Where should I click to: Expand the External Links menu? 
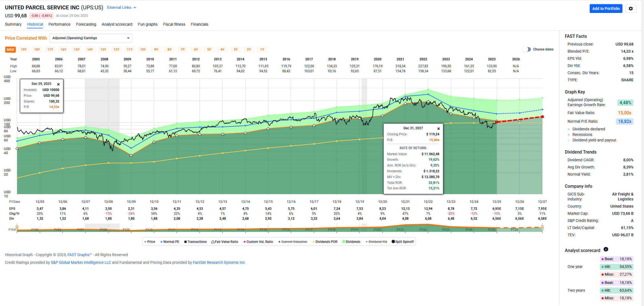[121, 7]
